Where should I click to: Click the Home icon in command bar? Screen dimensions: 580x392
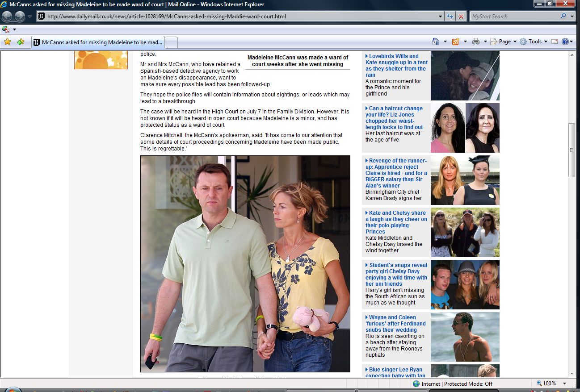coord(436,42)
